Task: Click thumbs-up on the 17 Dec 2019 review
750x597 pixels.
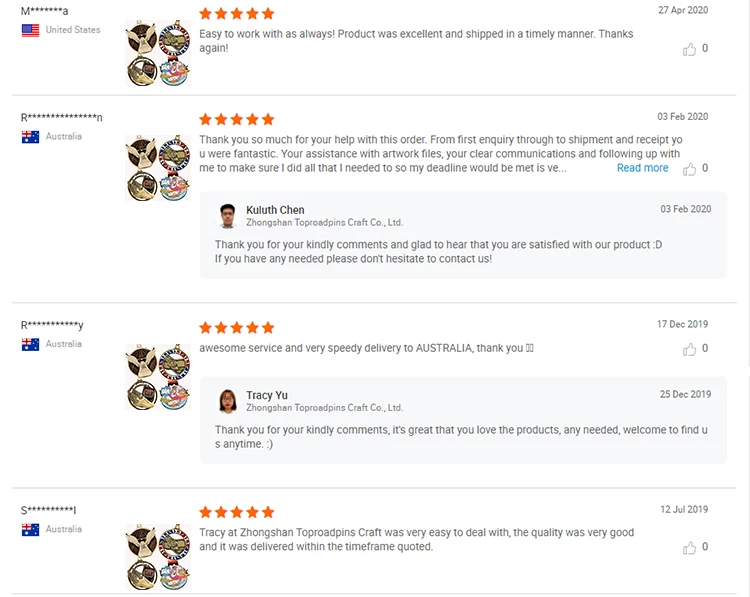Action: pyautogui.click(x=689, y=349)
